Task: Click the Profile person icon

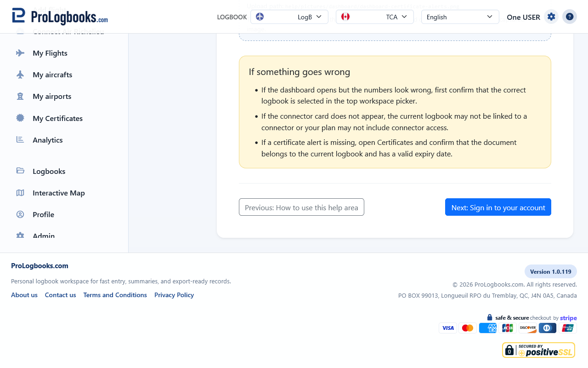Action: click(x=20, y=214)
